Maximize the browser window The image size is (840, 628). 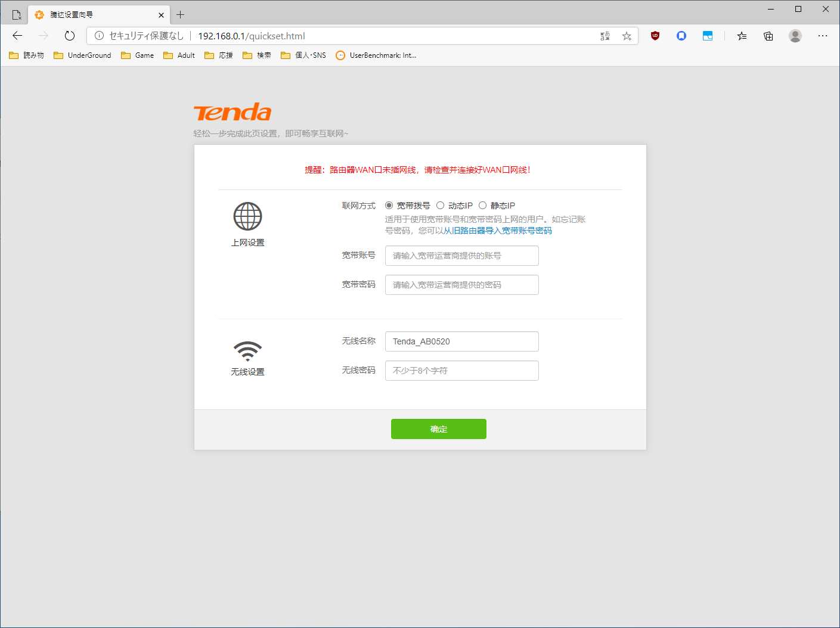click(x=798, y=9)
